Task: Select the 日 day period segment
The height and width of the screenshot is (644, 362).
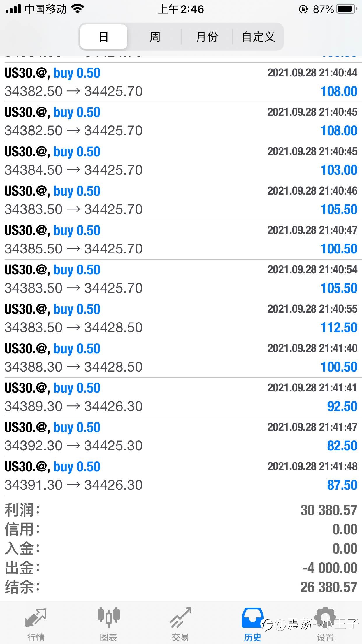Action: tap(104, 37)
